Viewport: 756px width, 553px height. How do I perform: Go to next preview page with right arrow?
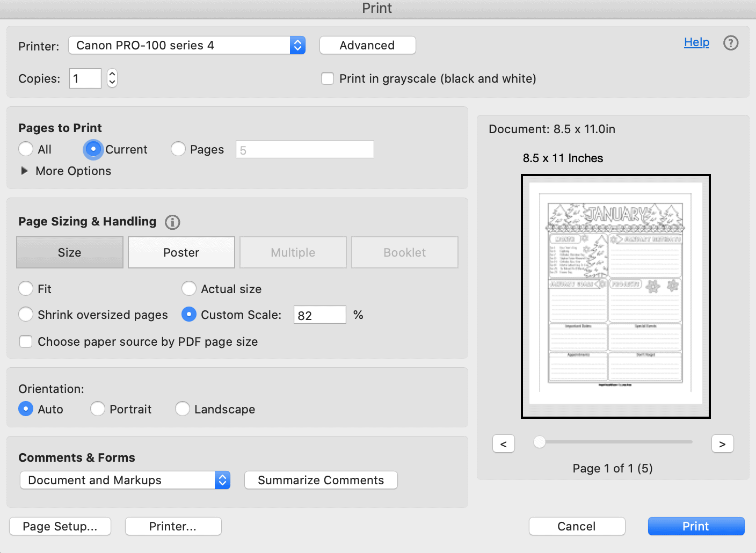coord(722,443)
